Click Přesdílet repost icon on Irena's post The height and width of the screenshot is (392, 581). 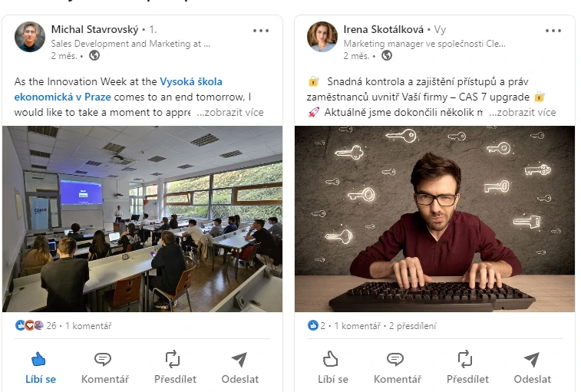465,359
